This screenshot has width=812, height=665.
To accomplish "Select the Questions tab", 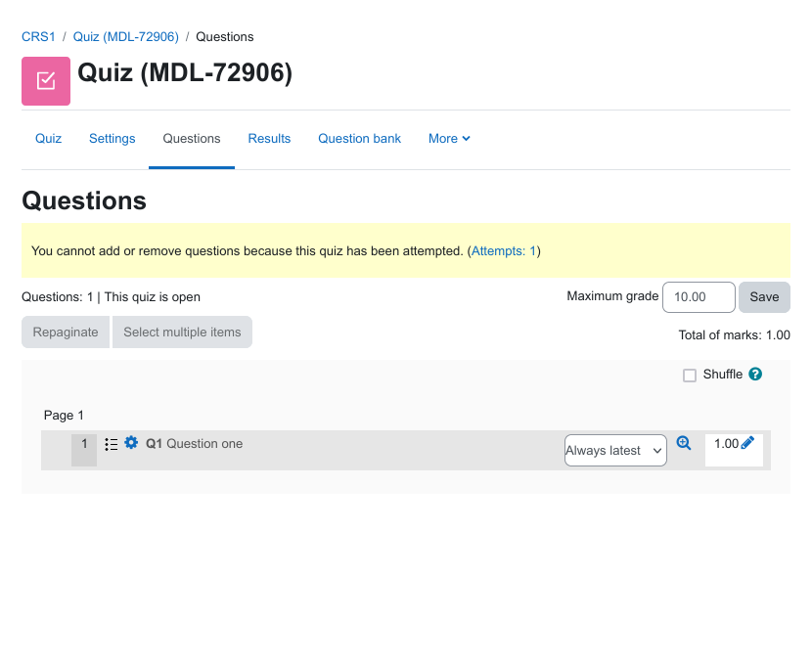I will point(192,139).
